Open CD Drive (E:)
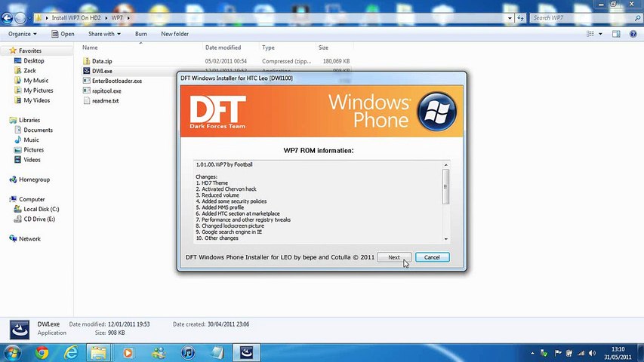644x362 pixels. (39, 219)
